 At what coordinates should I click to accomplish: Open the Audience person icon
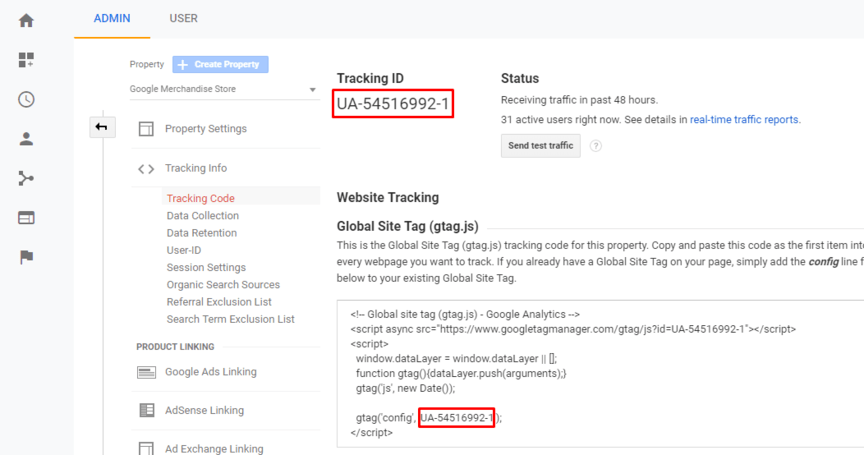26,139
